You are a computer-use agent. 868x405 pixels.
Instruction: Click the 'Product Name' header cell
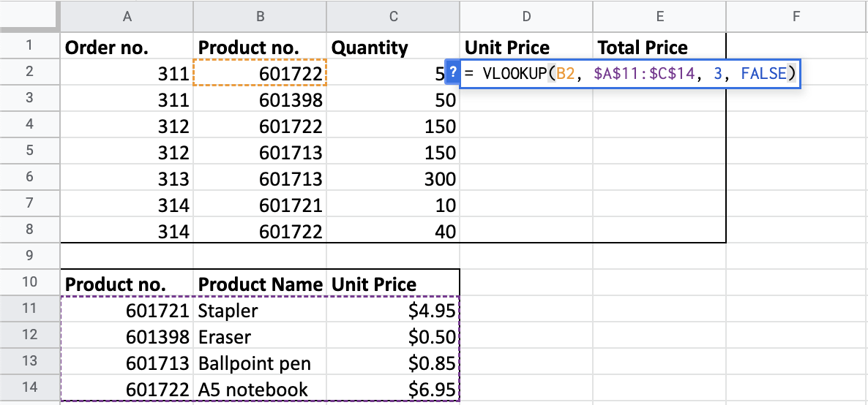[x=260, y=283]
